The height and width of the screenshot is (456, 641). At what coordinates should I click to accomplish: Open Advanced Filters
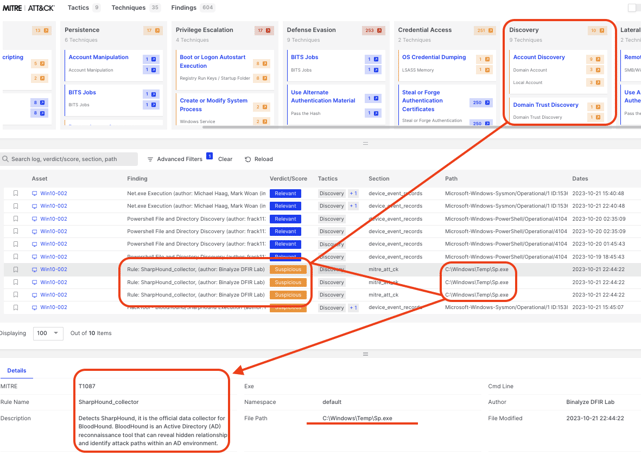pyautogui.click(x=179, y=159)
